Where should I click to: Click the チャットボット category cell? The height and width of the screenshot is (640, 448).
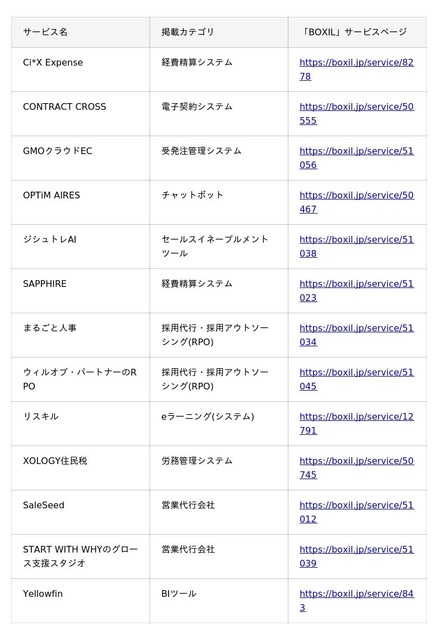[x=219, y=202]
